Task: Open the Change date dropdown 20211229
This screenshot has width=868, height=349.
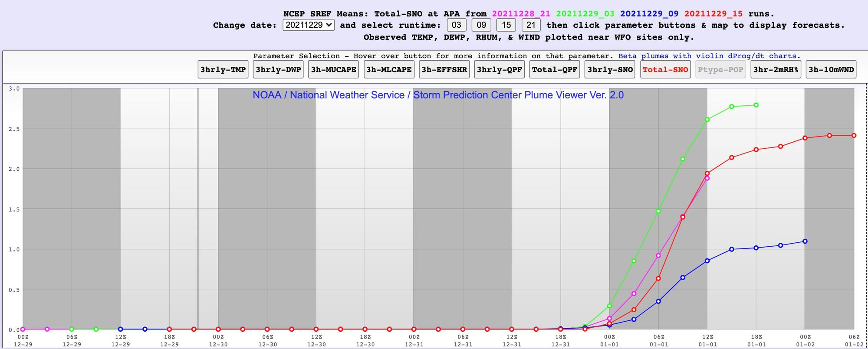Action: (x=309, y=25)
